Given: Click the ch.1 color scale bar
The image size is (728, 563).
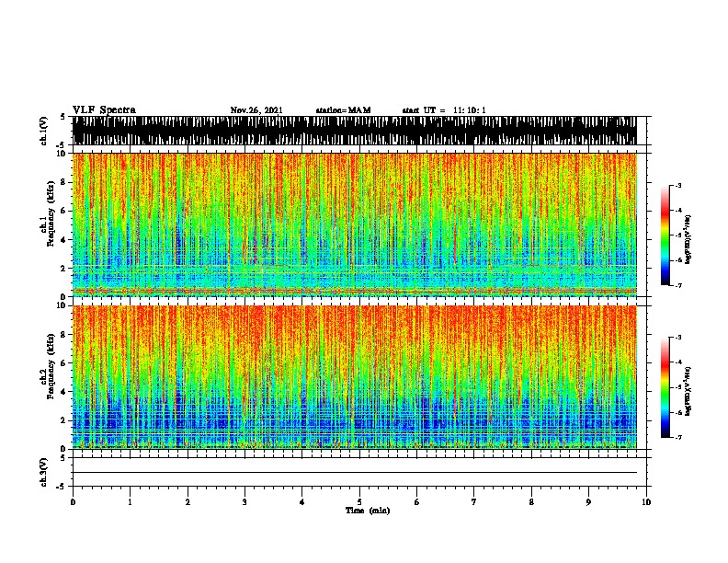Looking at the screenshot, I should (x=665, y=236).
